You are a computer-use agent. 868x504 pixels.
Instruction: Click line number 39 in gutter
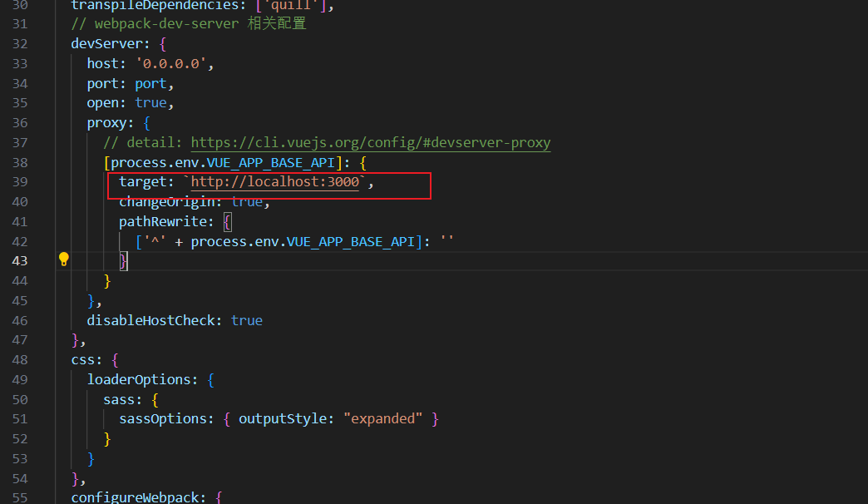[20, 181]
